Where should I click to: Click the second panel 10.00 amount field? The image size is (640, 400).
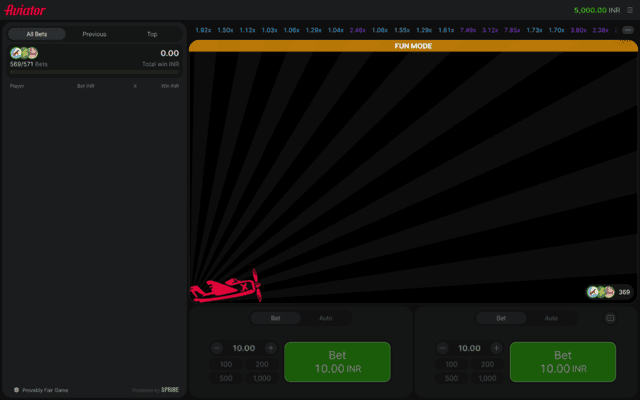[x=469, y=348]
